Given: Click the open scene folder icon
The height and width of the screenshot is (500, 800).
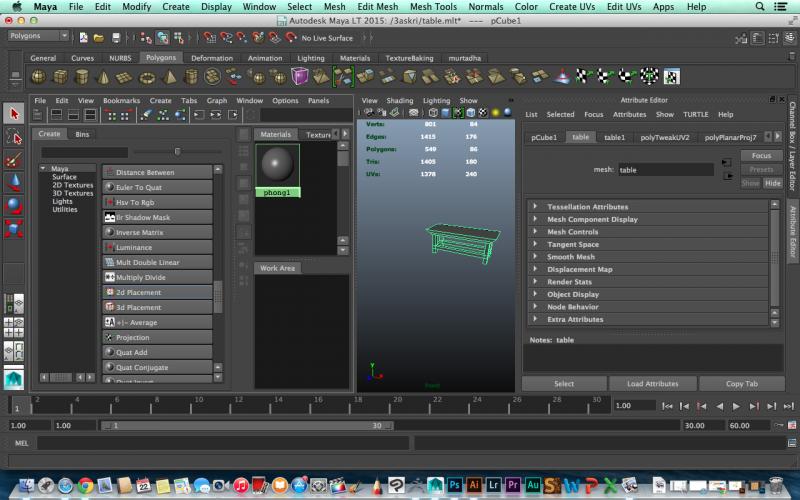Looking at the screenshot, I should pos(99,38).
